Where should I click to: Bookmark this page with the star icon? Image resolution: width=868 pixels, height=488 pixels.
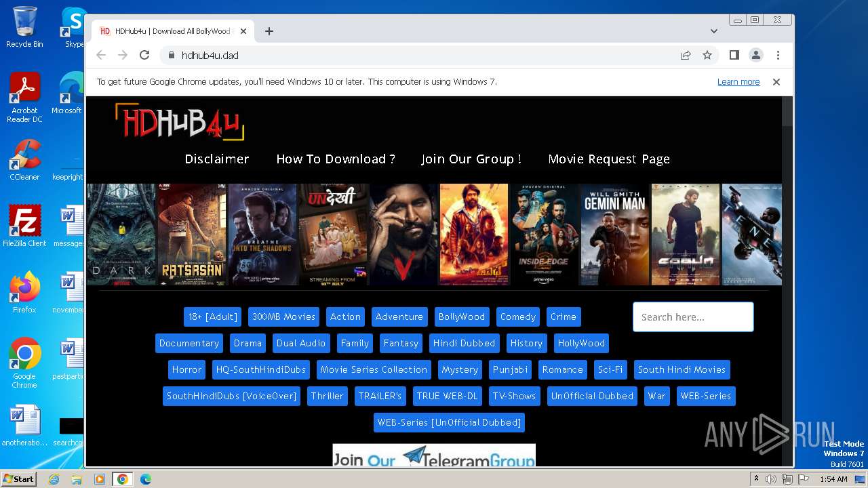pos(707,55)
